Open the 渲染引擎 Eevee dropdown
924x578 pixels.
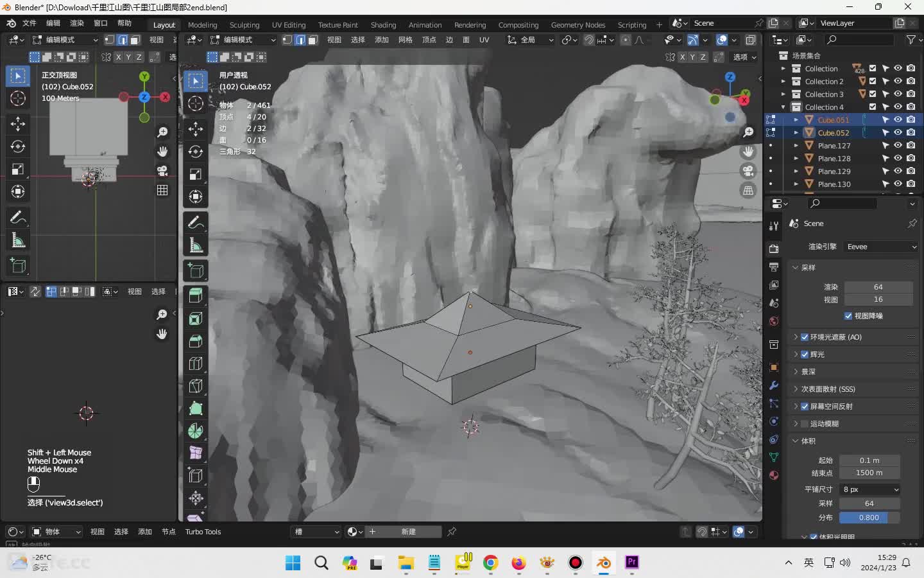(x=881, y=247)
